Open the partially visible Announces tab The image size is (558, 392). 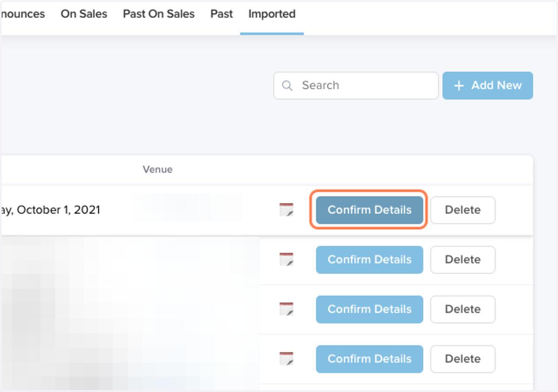click(23, 14)
